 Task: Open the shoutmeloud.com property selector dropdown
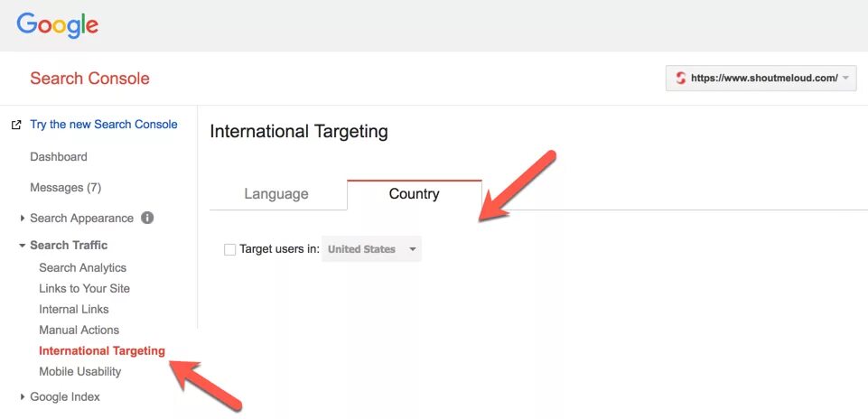[x=761, y=78]
